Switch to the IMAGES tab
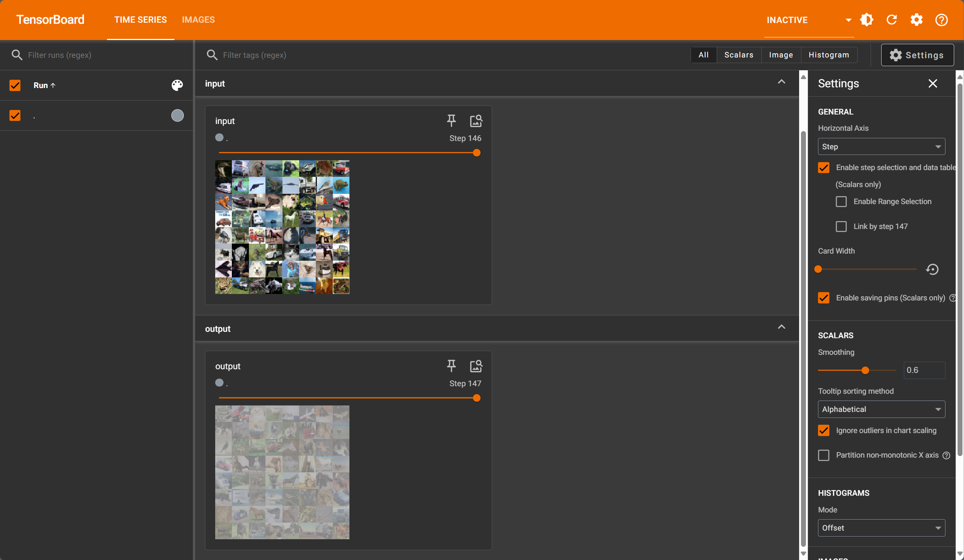 tap(198, 20)
